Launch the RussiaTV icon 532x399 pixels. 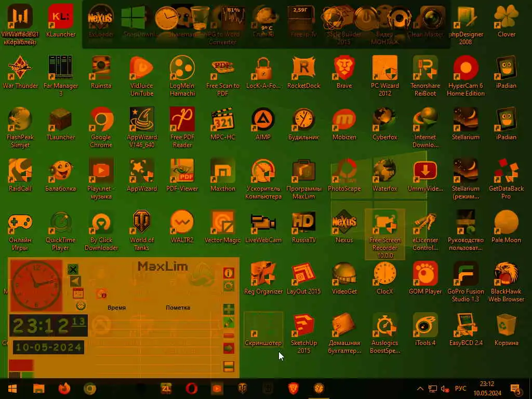[303, 227]
